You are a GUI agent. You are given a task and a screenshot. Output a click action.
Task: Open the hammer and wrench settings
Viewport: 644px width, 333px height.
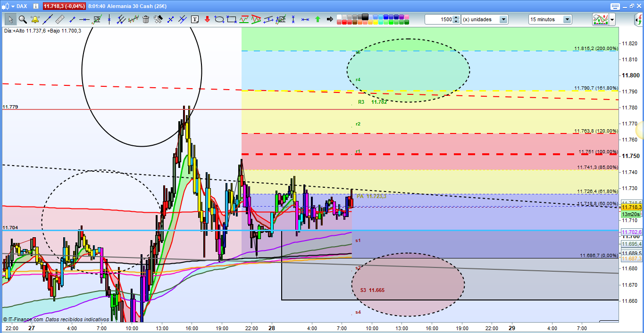point(158,19)
